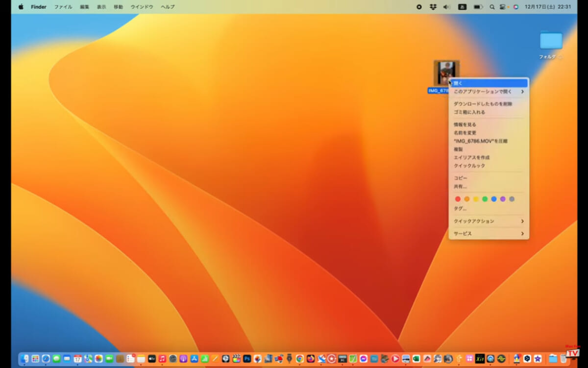Image resolution: width=588 pixels, height=368 pixels.
Task: Click the Dropbox menu bar icon
Action: [x=433, y=7]
